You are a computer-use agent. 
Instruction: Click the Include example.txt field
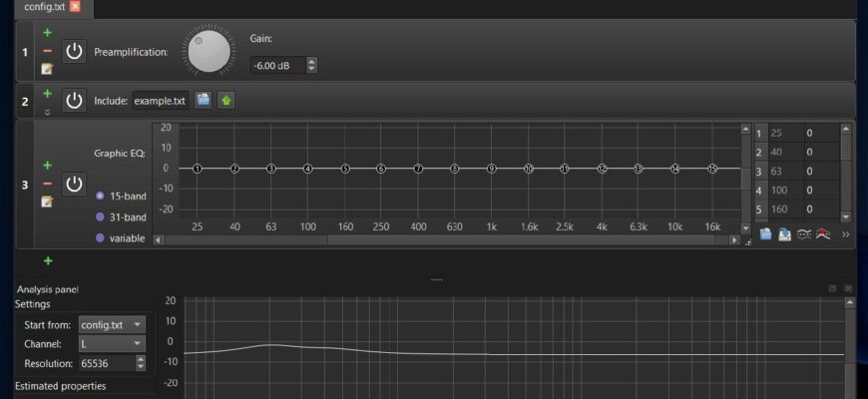coord(160,101)
